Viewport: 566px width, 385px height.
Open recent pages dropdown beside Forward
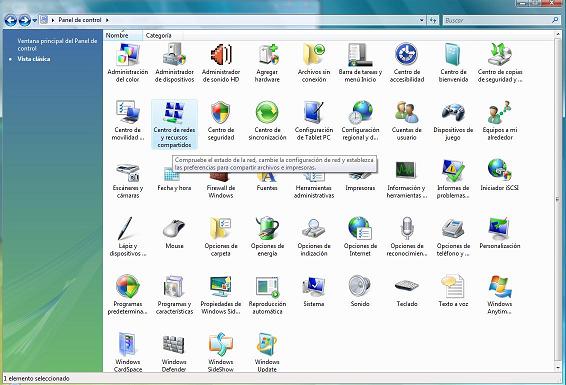tap(35, 21)
